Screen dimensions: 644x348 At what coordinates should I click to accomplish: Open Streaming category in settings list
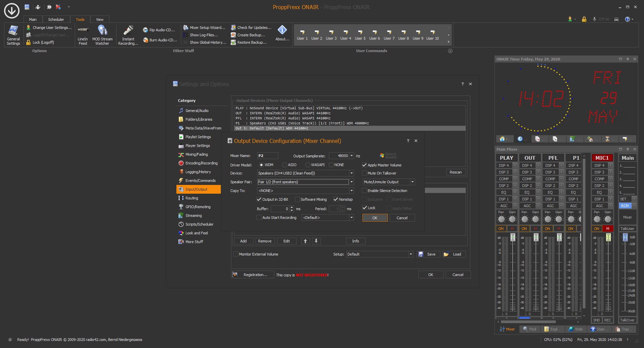(x=193, y=216)
